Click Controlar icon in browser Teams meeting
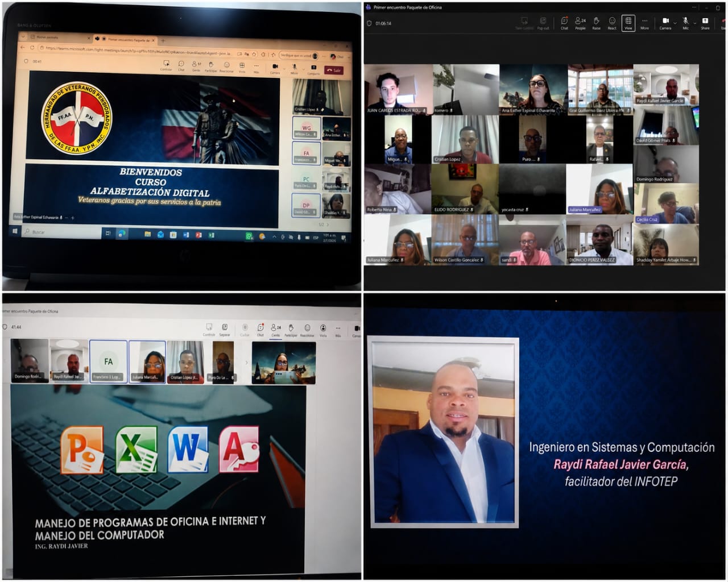Viewport: 728px width, 582px height. coord(166,65)
